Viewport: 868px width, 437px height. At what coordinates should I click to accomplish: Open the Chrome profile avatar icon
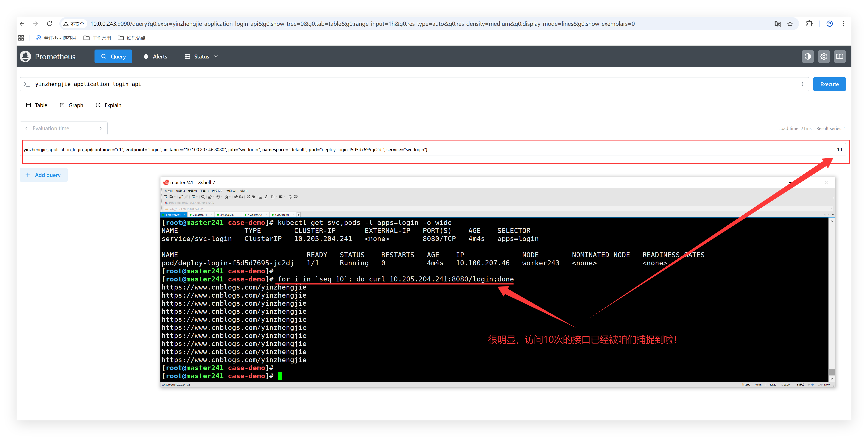tap(830, 24)
